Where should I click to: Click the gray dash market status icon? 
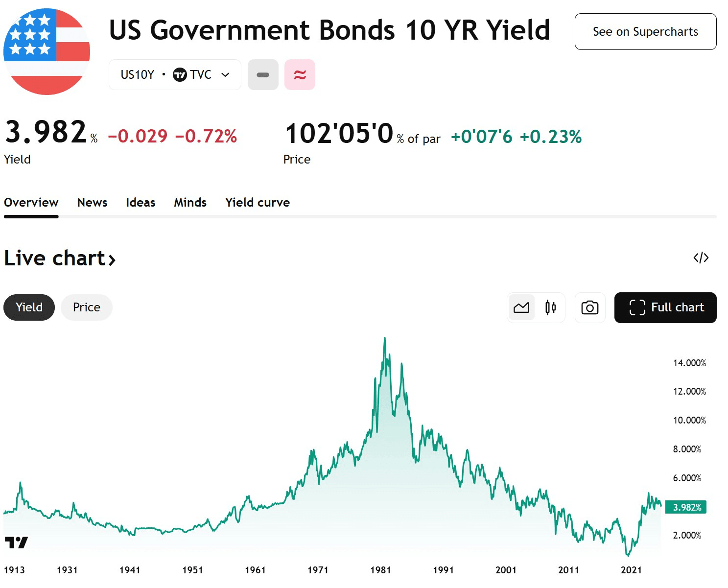coord(263,75)
